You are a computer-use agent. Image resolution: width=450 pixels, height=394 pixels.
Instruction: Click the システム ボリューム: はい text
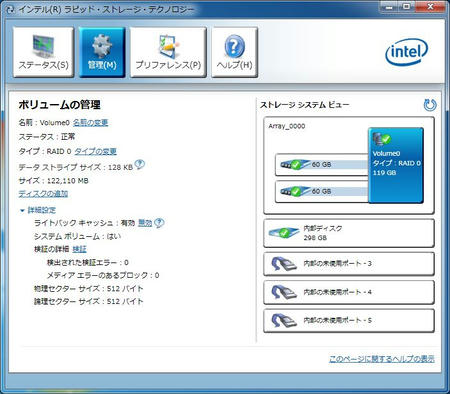(77, 236)
